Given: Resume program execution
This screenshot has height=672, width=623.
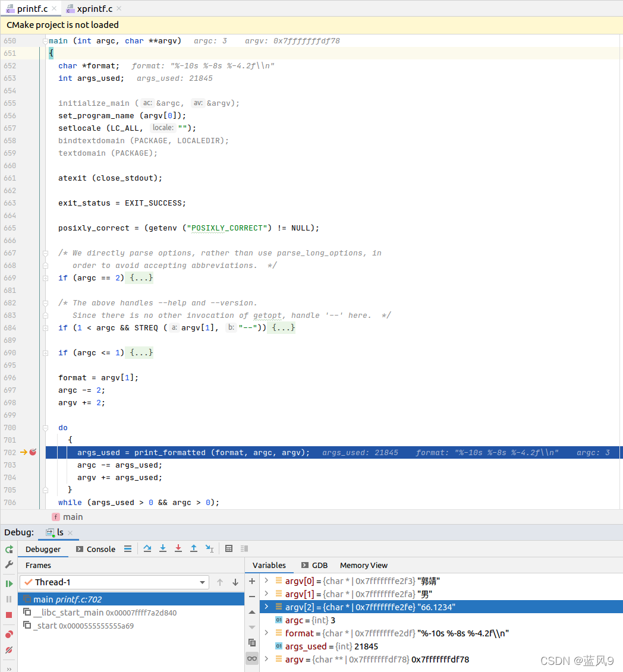Looking at the screenshot, I should click(x=9, y=583).
